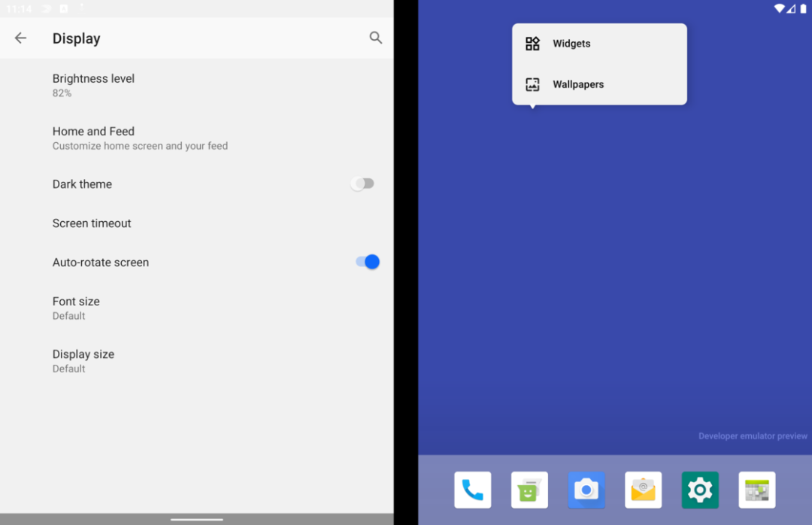Enable the Dark theme switch
Image resolution: width=812 pixels, height=525 pixels.
tap(362, 184)
